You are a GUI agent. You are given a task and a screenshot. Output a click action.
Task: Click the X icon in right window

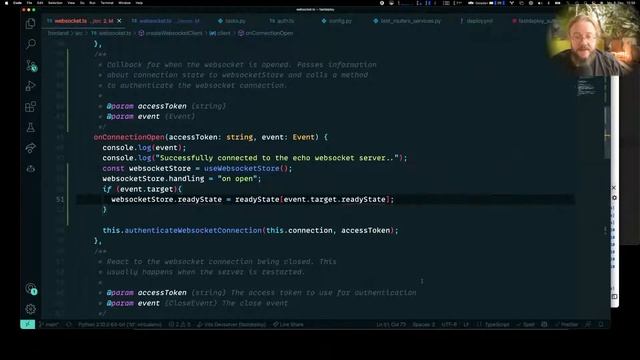(x=614, y=188)
